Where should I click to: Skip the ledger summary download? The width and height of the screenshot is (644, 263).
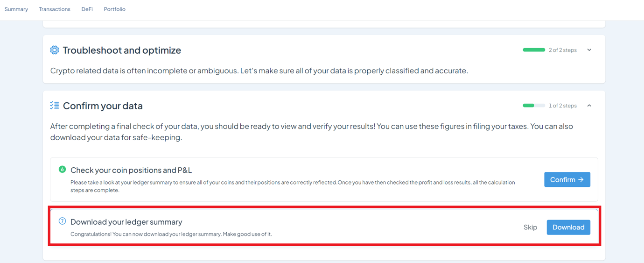[x=530, y=227]
